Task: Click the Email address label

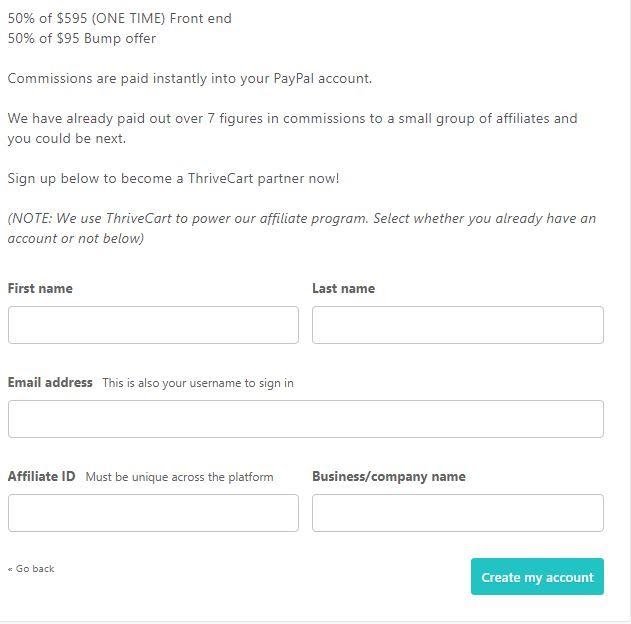Action: pyautogui.click(x=50, y=382)
